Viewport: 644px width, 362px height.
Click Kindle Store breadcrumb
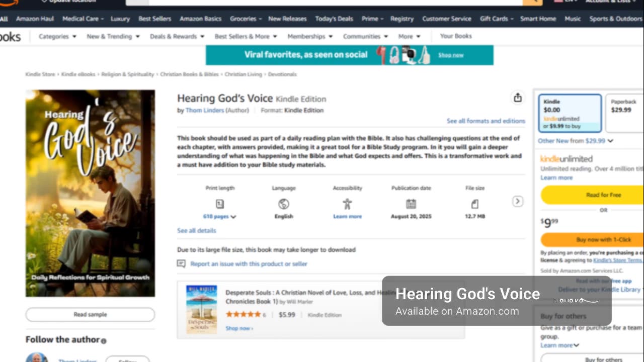pos(40,74)
